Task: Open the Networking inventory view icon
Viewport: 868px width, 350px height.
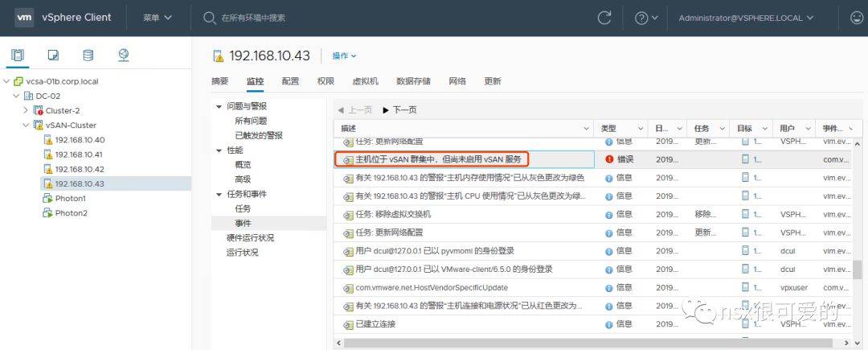Action: (x=123, y=56)
